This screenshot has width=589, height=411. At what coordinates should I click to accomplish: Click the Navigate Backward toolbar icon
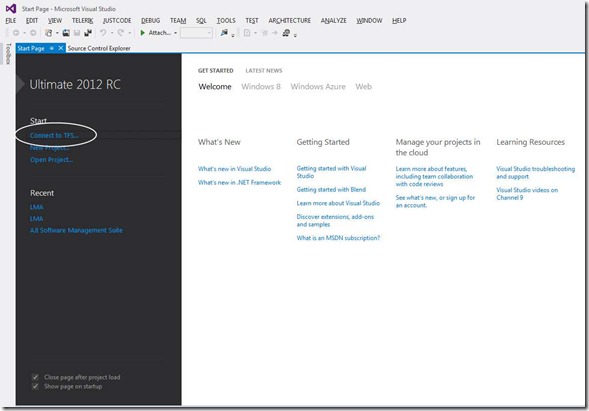(16, 33)
